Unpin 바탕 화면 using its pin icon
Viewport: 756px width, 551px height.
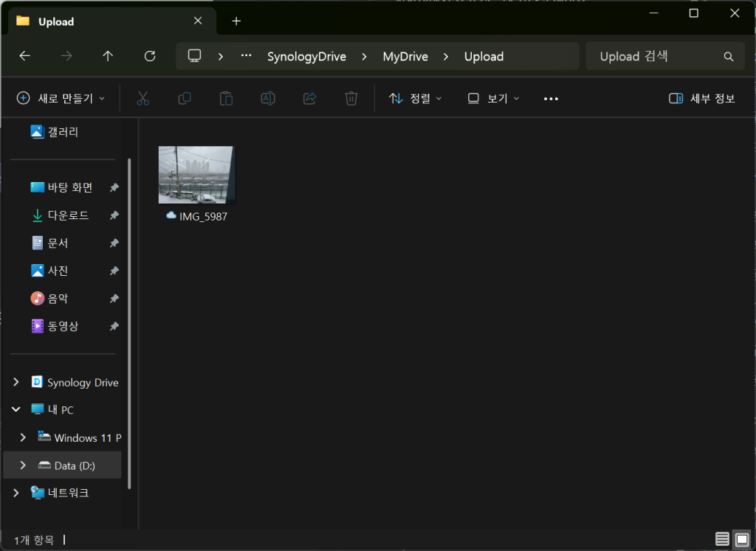click(x=114, y=187)
